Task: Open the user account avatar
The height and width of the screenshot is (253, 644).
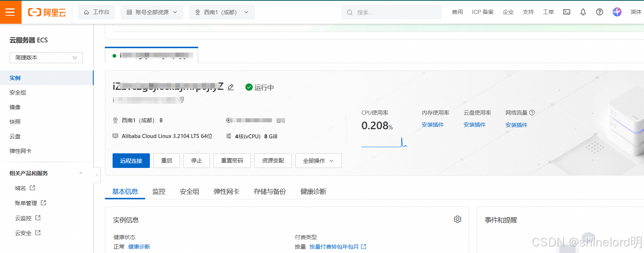Action: (617, 12)
